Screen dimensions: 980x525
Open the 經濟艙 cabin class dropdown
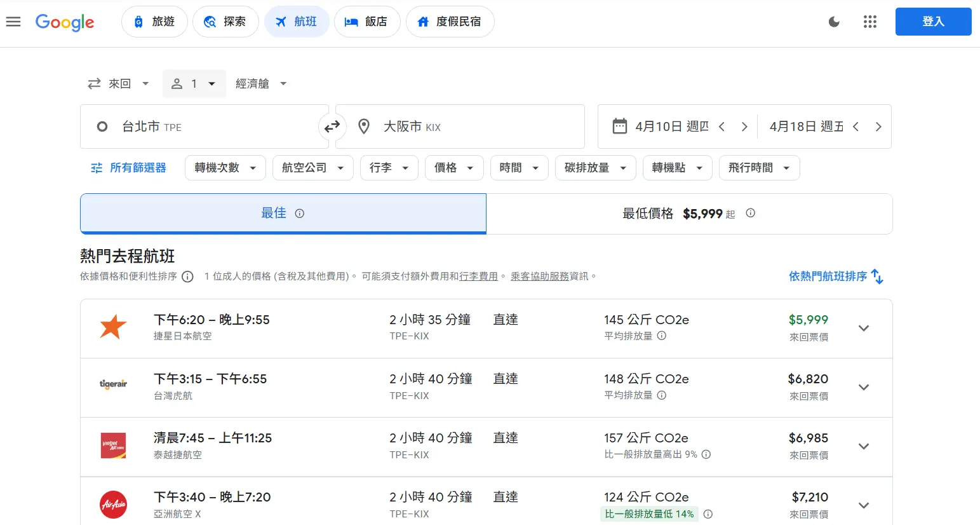click(261, 84)
